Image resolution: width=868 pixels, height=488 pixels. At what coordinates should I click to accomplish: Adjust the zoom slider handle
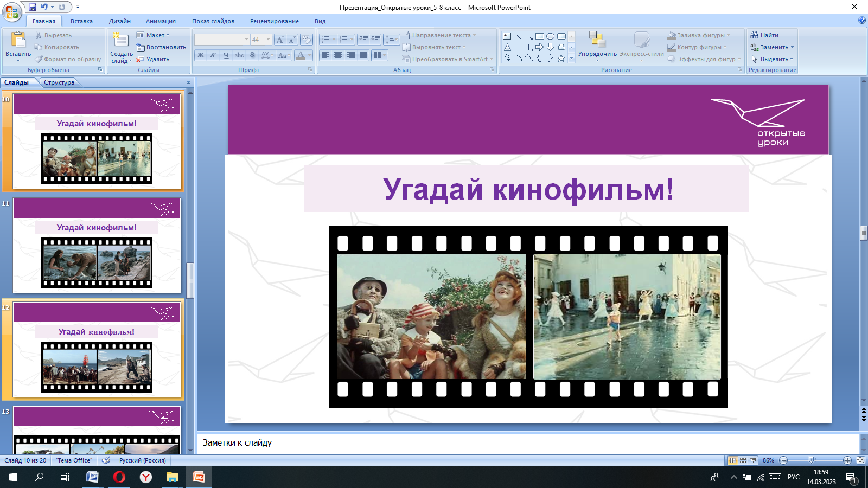(x=812, y=460)
